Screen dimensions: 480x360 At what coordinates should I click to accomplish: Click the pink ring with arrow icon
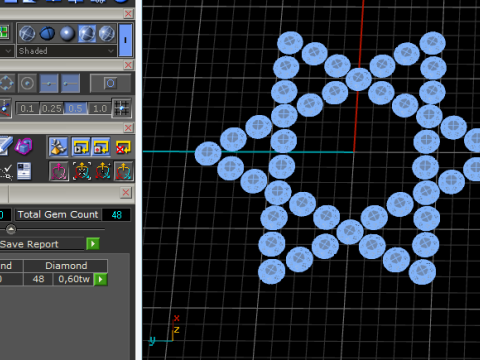click(x=59, y=171)
